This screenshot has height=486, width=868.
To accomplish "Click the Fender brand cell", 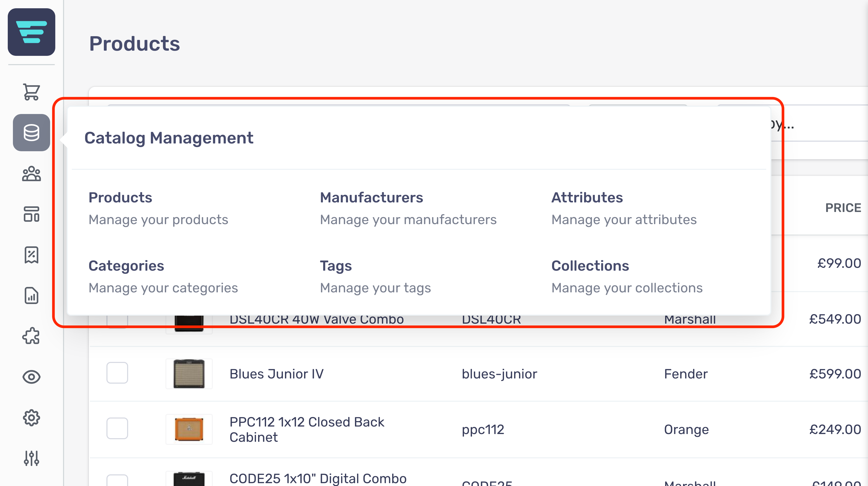I will [686, 374].
